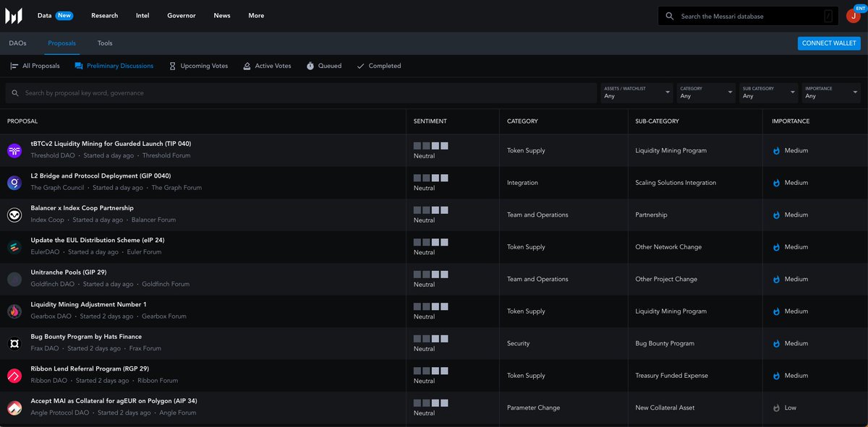Click sentiment bar in Unitranche Pools row
The image size is (868, 427).
(431, 275)
